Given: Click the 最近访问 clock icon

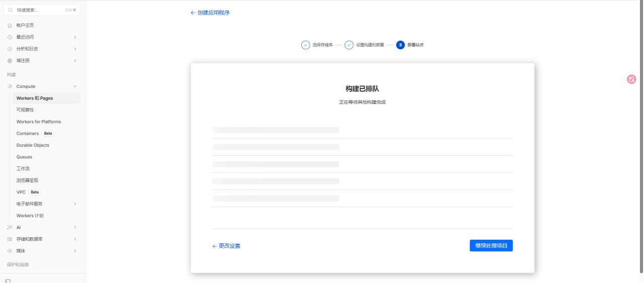Looking at the screenshot, I should point(10,37).
